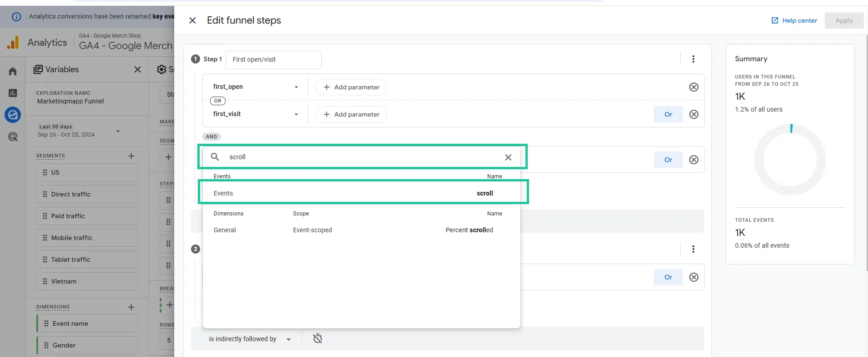
Task: Remove the first_visit condition
Action: click(x=694, y=114)
